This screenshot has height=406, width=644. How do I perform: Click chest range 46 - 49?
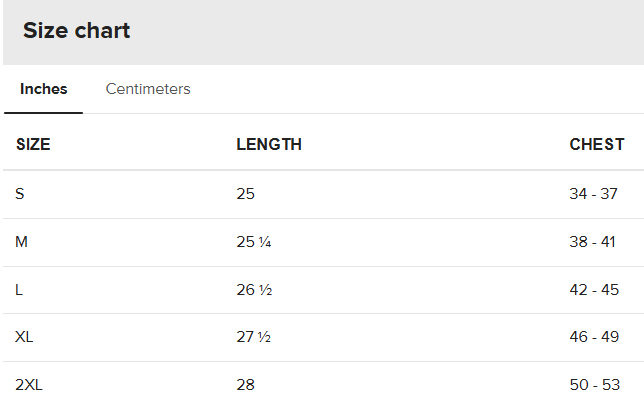click(x=594, y=337)
